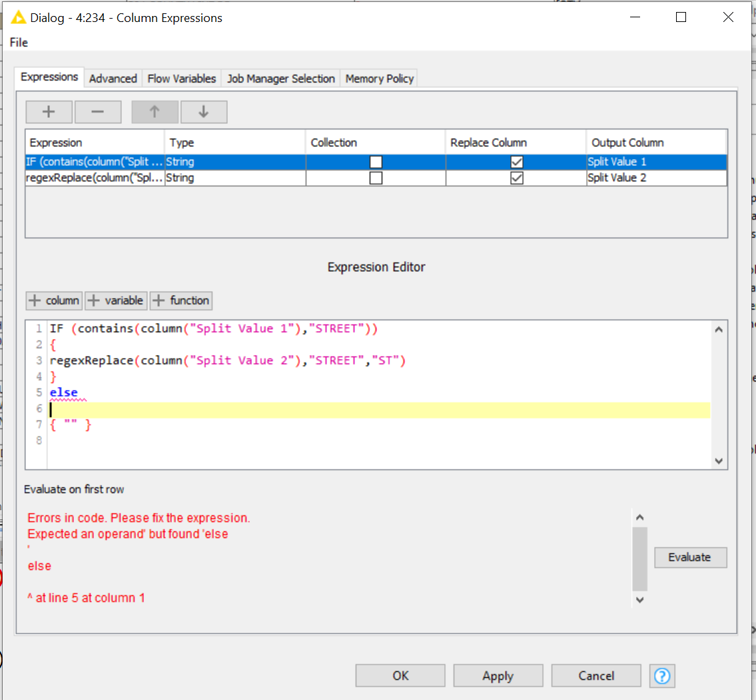Toggle Collection checkbox for Split Value 2
Screen dimensions: 756x700
pyautogui.click(x=376, y=178)
